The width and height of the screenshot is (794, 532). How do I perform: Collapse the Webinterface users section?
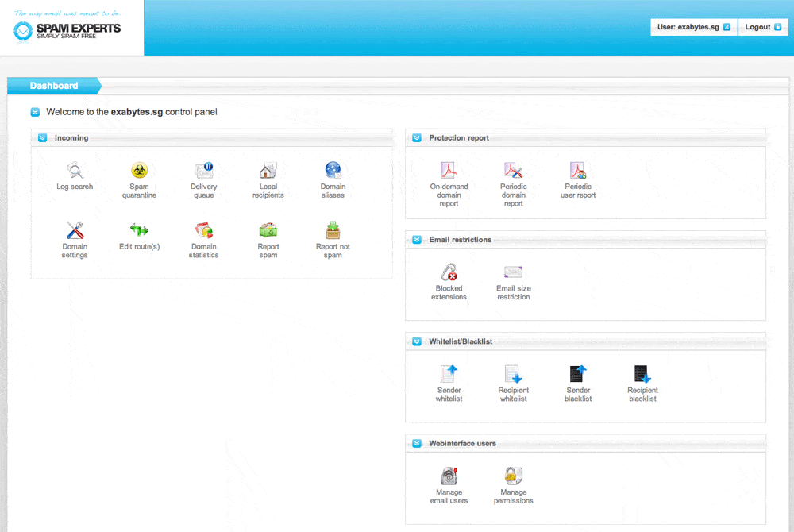click(x=417, y=443)
